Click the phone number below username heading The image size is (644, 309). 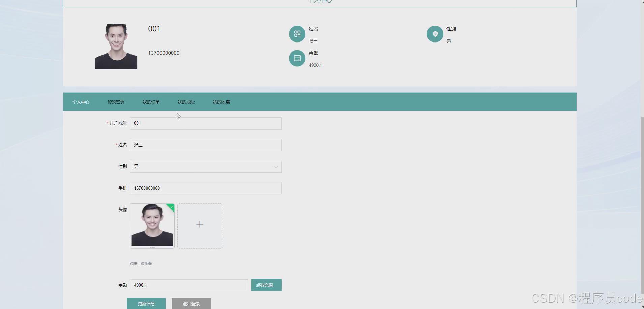(164, 53)
